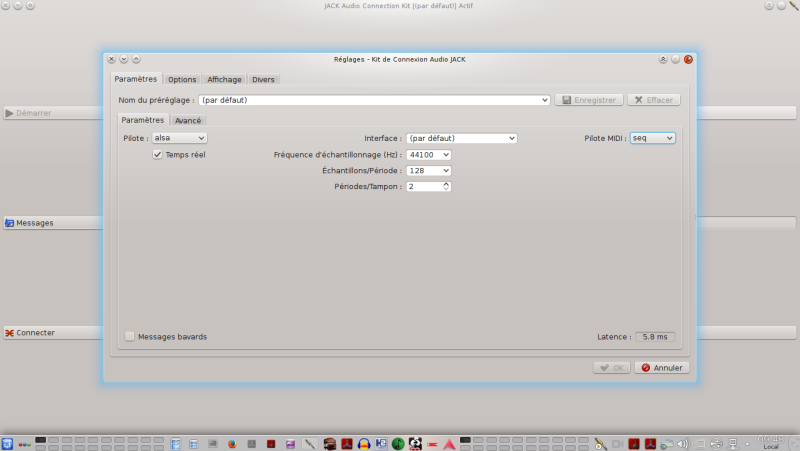800x451 pixels.
Task: Click the Démarrer play icon in main window
Action: pyautogui.click(x=9, y=113)
